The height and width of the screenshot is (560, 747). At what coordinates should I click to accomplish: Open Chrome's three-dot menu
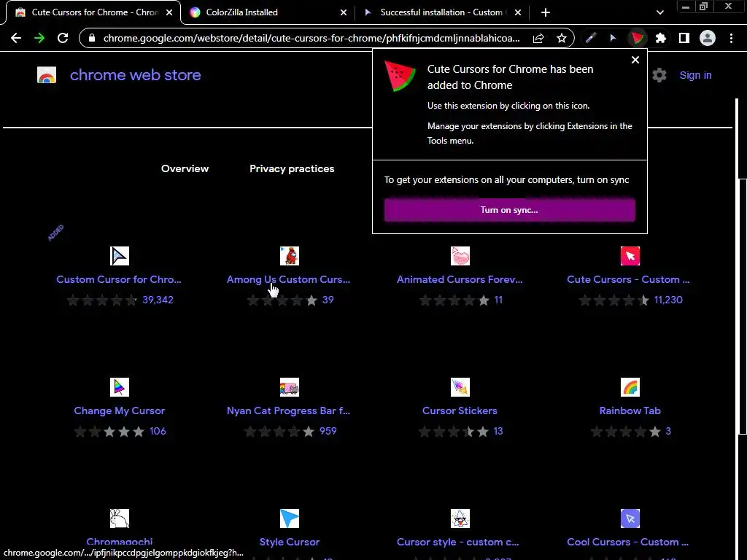[x=731, y=38]
